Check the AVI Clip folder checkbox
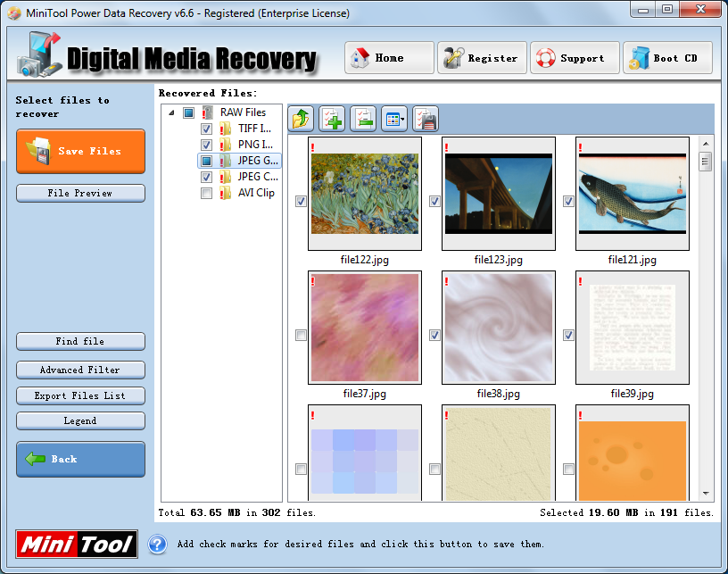The width and height of the screenshot is (728, 574). [206, 193]
